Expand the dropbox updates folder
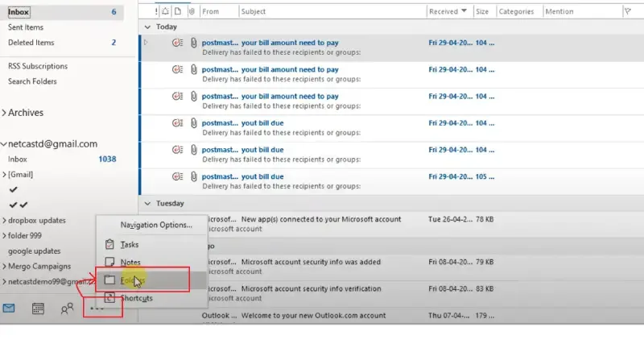644x344 pixels. click(4, 220)
